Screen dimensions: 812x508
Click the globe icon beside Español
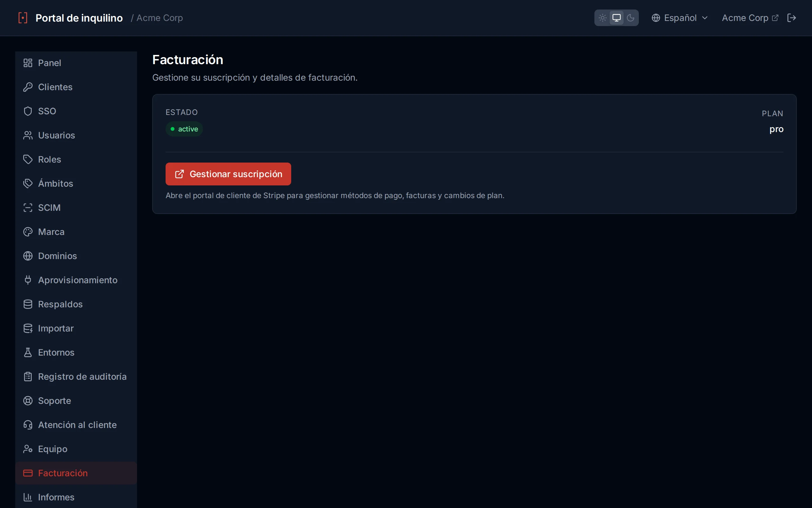[x=656, y=18]
